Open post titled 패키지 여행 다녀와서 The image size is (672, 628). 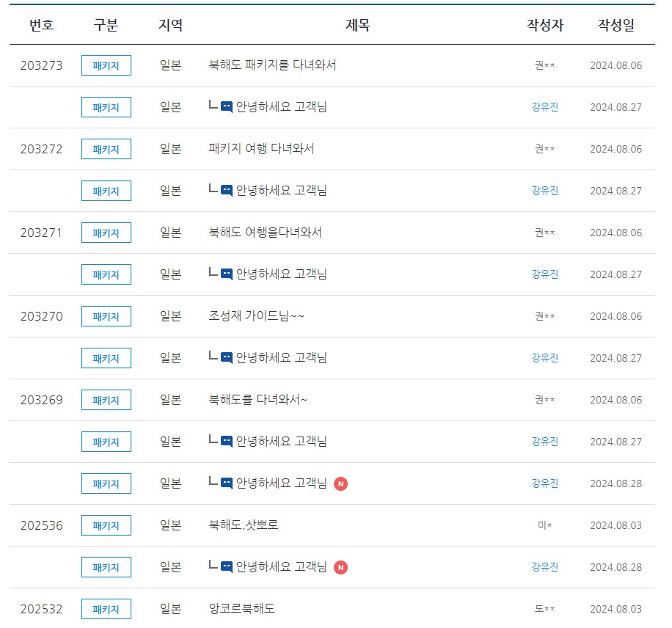261,149
